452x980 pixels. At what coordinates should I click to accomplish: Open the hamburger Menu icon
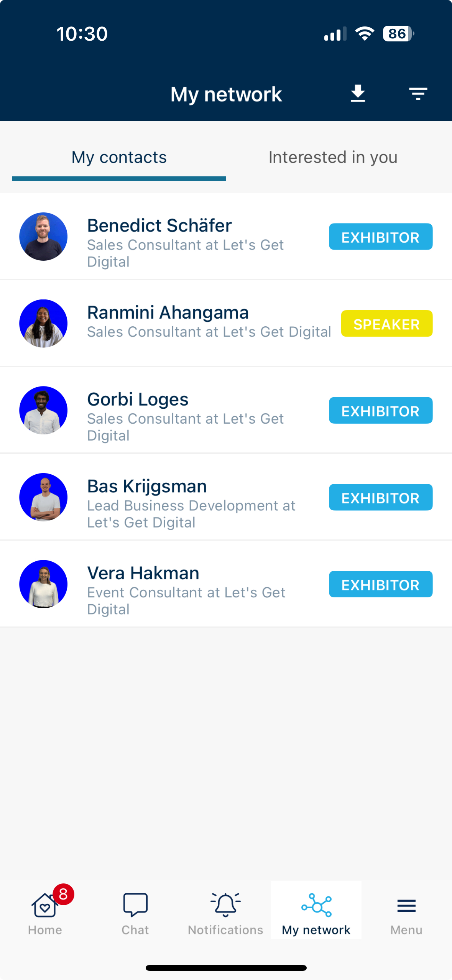click(406, 906)
